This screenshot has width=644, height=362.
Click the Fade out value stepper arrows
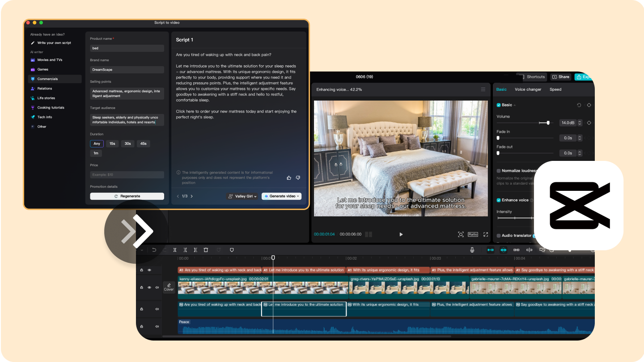click(580, 153)
